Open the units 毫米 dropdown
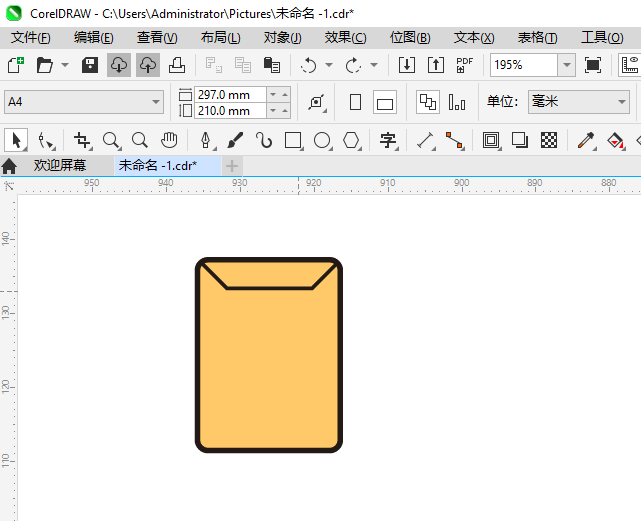Screen dimensions: 641x521 (x=620, y=102)
